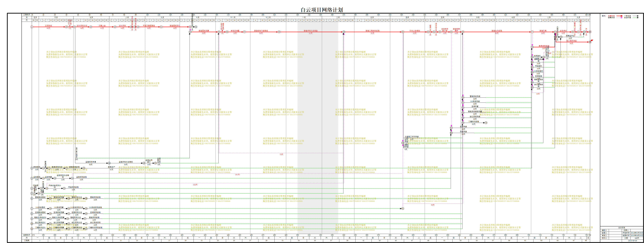Click the task label 网络设备采购办法
This screenshot has width=644, height=243.
click(55, 186)
